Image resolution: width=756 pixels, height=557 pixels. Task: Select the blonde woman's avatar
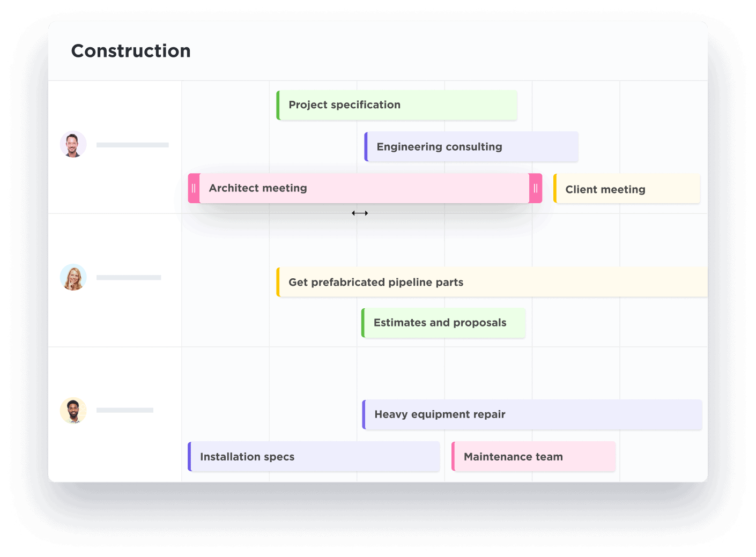(73, 277)
